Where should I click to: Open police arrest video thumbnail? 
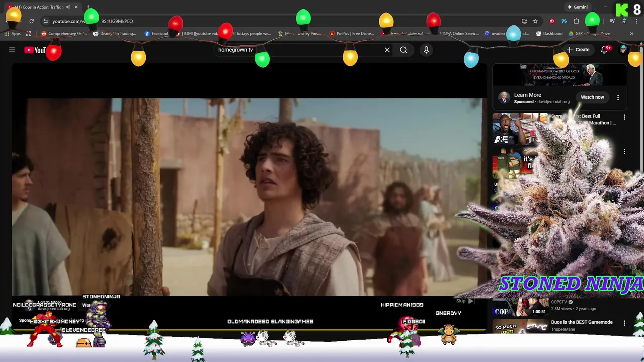513,163
